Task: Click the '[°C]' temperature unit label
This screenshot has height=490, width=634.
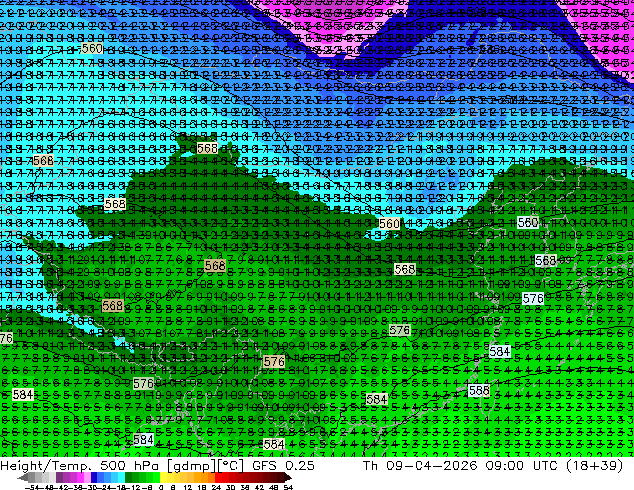Action: point(231,466)
